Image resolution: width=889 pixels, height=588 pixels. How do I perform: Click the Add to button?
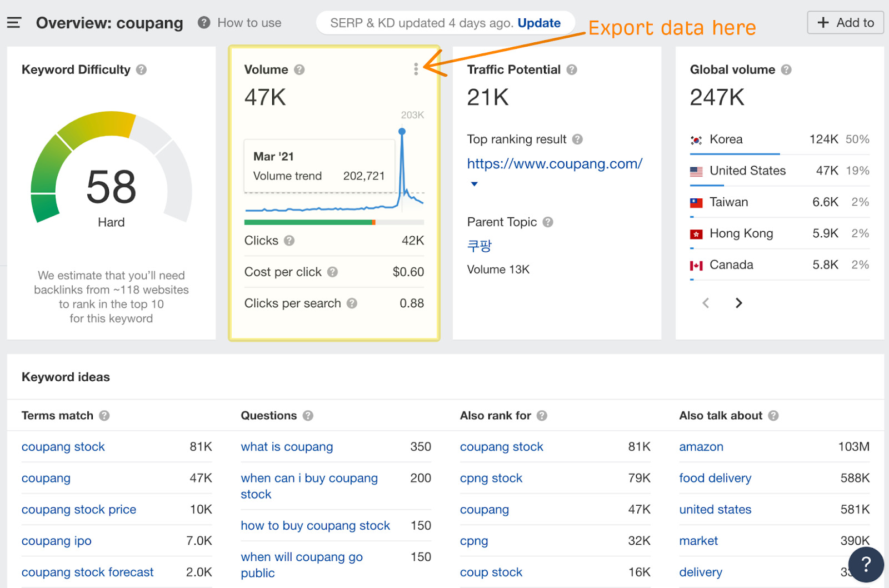tap(845, 23)
